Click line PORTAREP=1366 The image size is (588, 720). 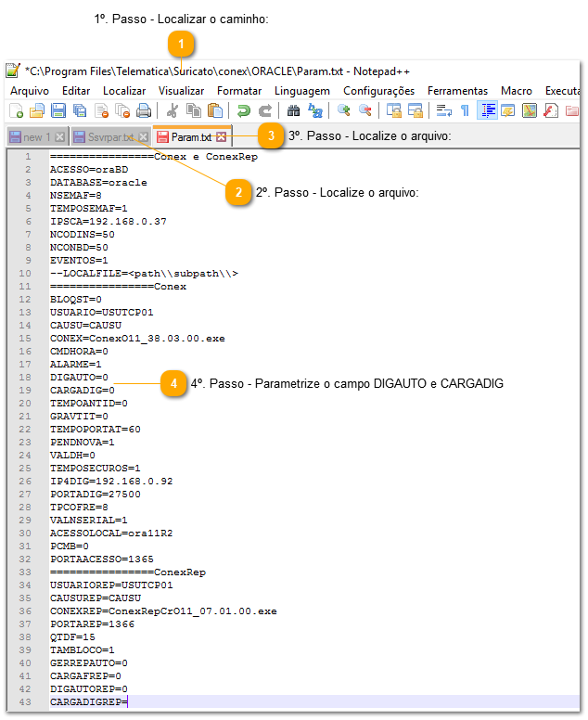point(92,624)
